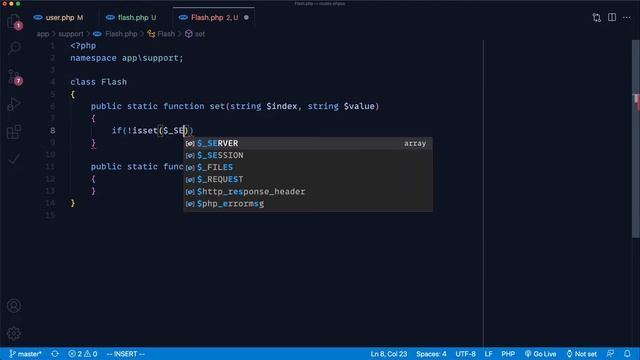Image resolution: width=640 pixels, height=360 pixels.
Task: Change indentation via Spaces: 4
Action: pos(431,354)
